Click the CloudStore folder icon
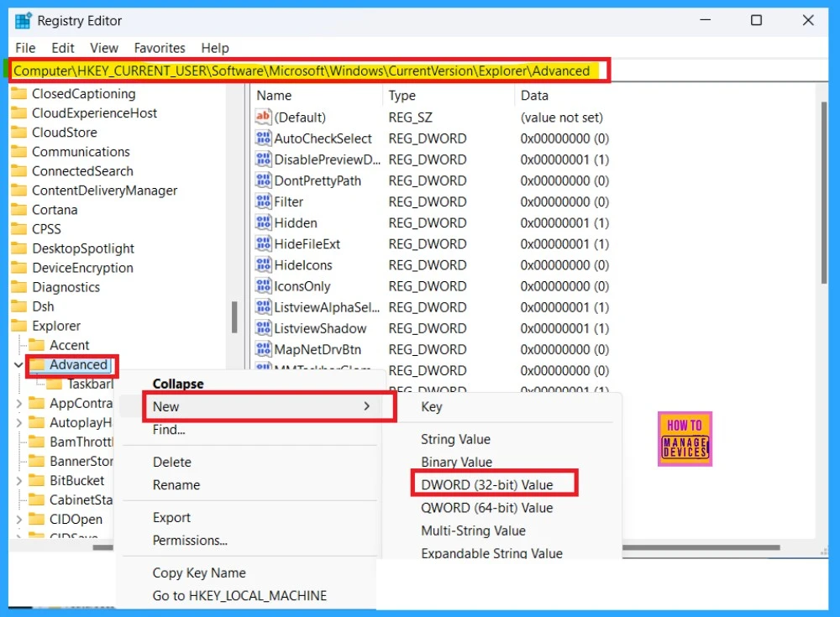Viewport: 840px width, 617px height. coord(18,133)
